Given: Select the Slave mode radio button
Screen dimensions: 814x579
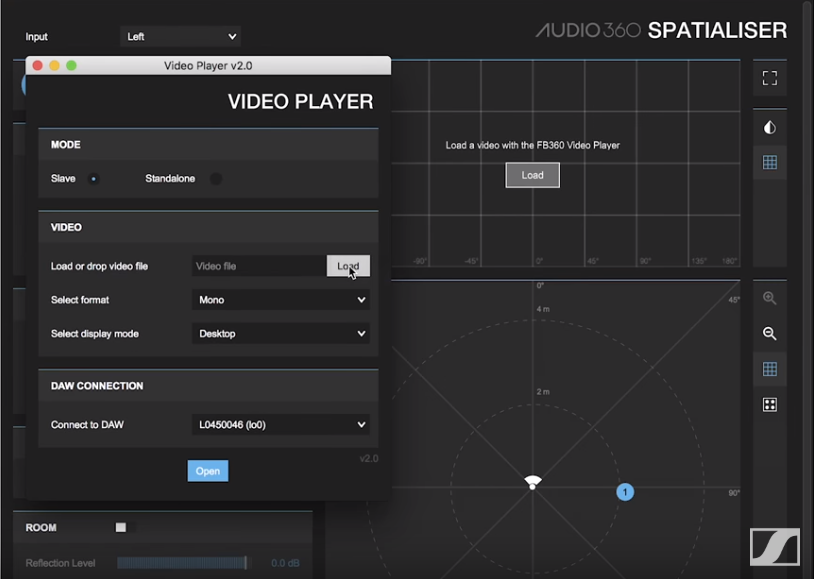Looking at the screenshot, I should click(93, 179).
